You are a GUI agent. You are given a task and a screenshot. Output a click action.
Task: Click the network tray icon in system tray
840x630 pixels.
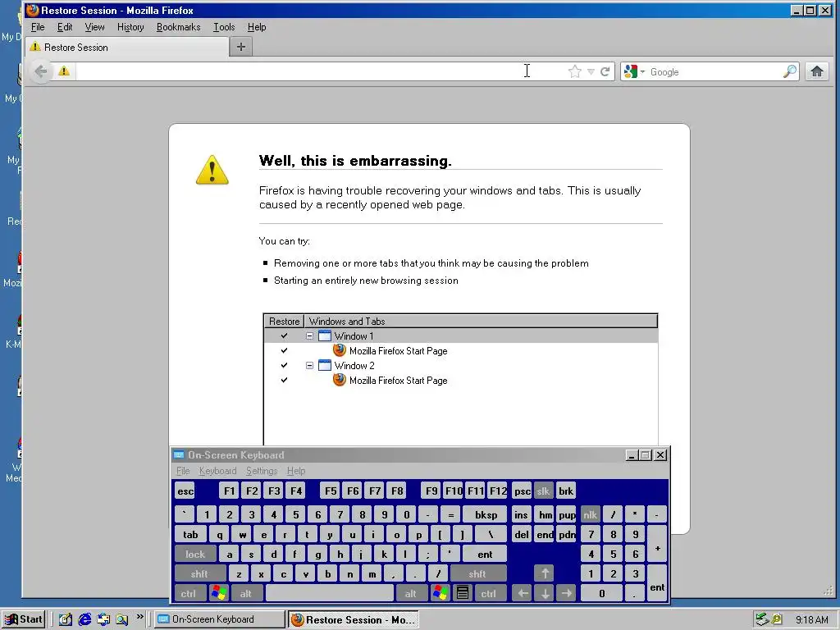coord(761,619)
